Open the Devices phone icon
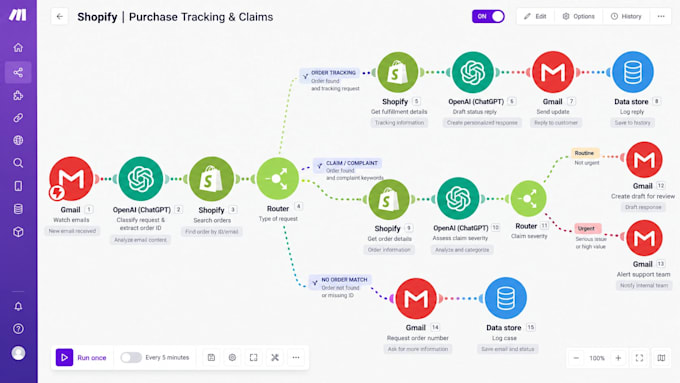The width and height of the screenshot is (680, 383). [x=18, y=186]
